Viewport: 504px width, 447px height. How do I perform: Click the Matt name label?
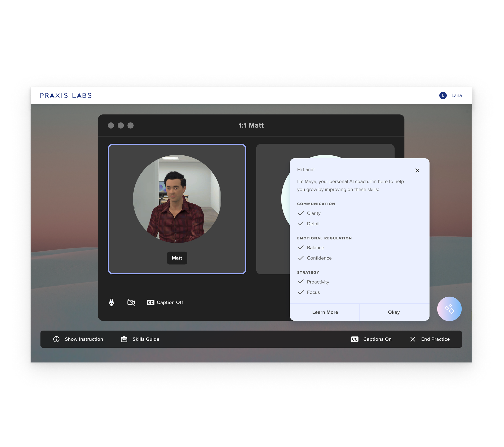[177, 258]
